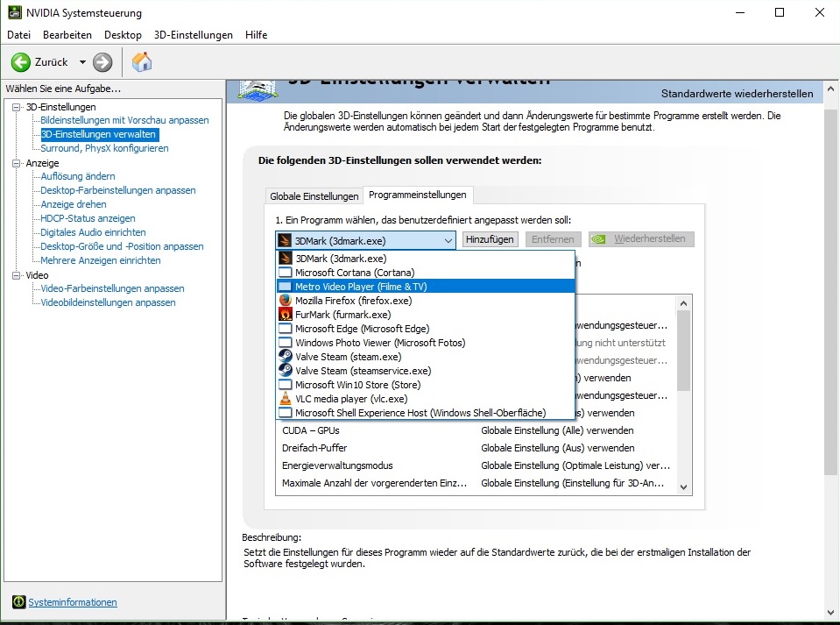Select Microsoft Win10 Store (Store)
Screen dimensions: 840x625
426,384
